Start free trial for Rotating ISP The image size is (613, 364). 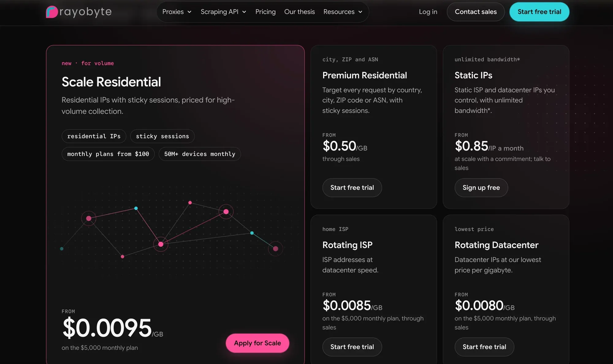click(x=352, y=347)
